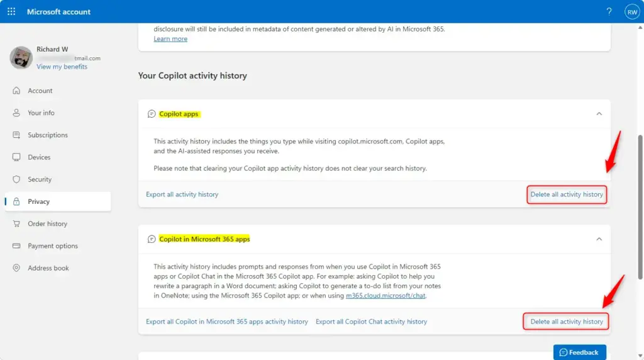Click the Account home icon
This screenshot has width=644, height=360.
16,91
